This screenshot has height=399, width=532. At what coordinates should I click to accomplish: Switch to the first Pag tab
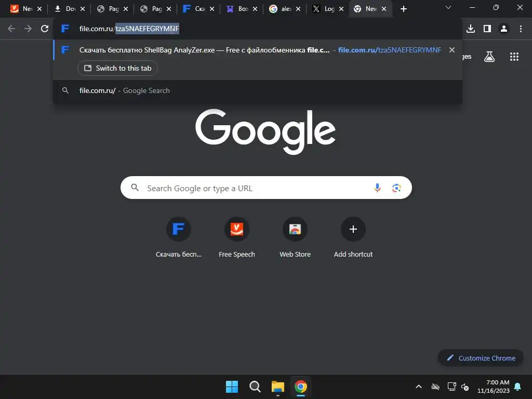coord(108,9)
